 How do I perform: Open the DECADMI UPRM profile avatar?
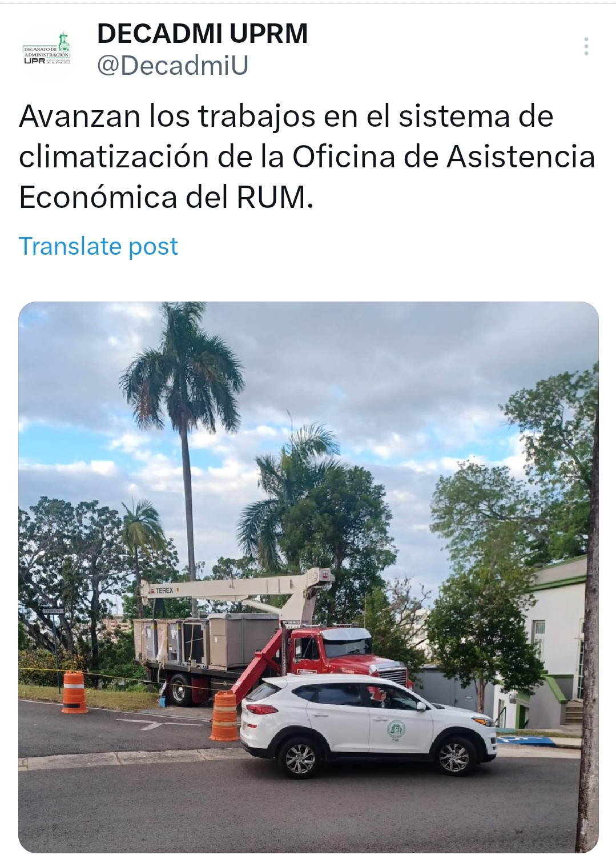tap(47, 50)
